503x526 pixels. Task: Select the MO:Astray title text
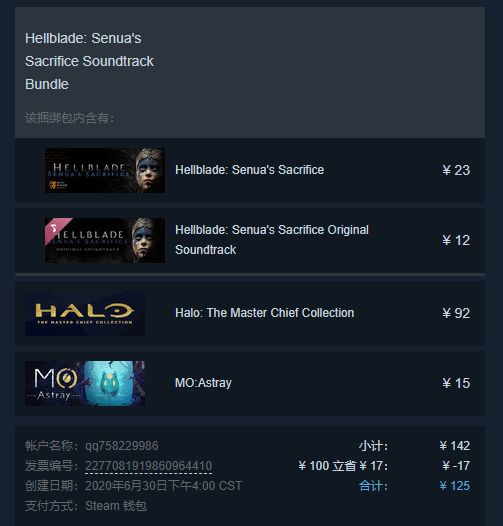click(x=203, y=383)
